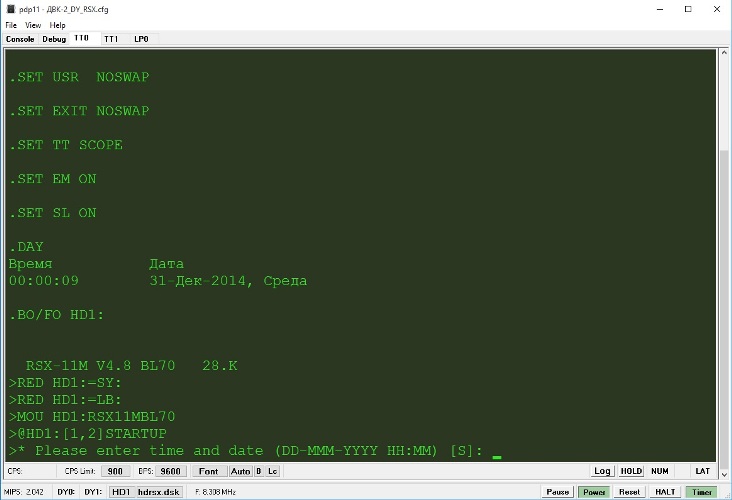Toggle the Lc lowercase button
This screenshot has width=732, height=500.
tap(272, 470)
